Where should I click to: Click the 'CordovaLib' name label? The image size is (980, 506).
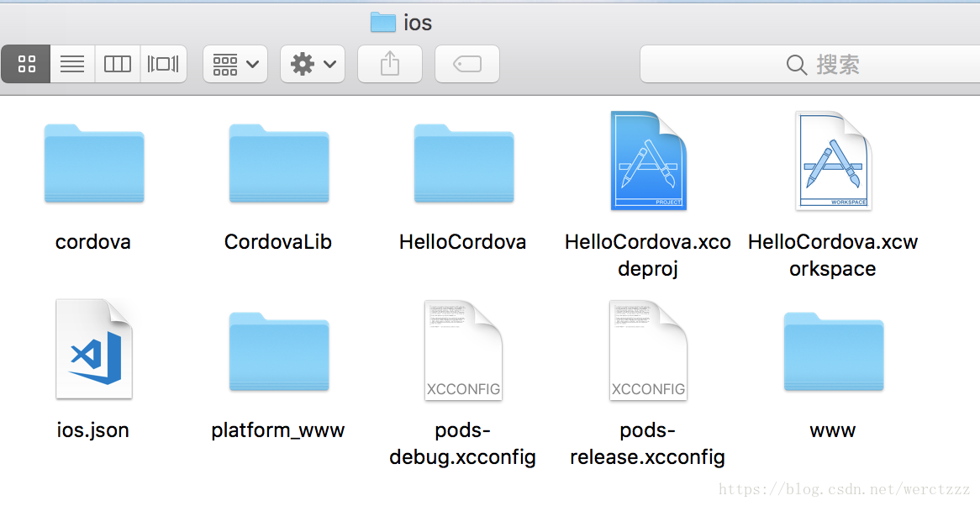coord(278,242)
